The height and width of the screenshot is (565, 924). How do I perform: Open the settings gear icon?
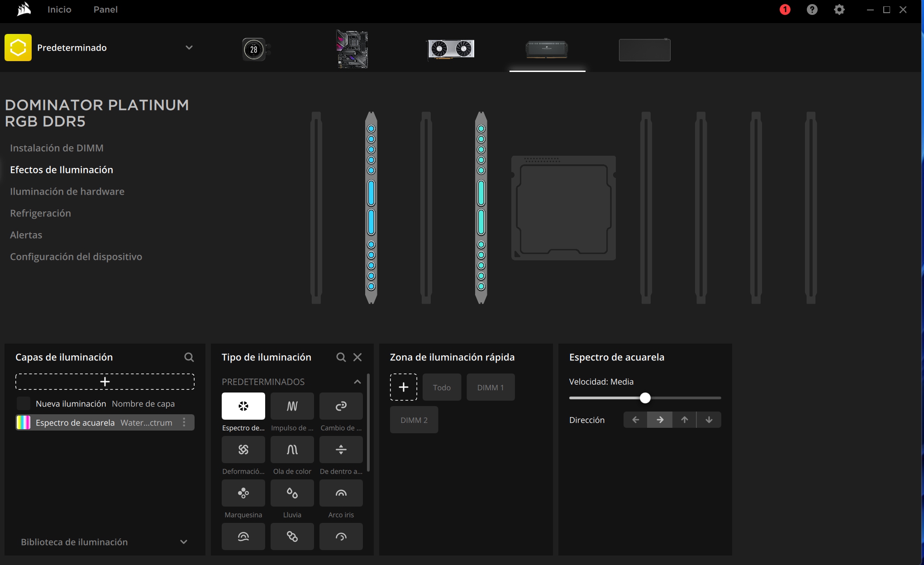click(x=839, y=10)
